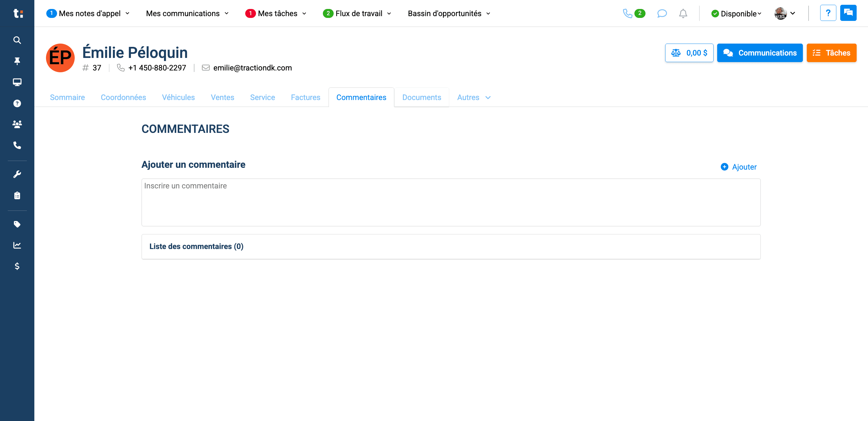Image resolution: width=868 pixels, height=421 pixels.
Task: Open the Communications button
Action: tap(760, 53)
